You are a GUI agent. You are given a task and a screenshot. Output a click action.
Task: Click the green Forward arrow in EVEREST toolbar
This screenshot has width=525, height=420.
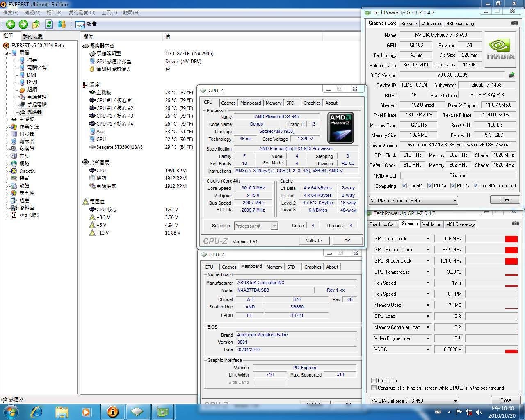tap(23, 24)
